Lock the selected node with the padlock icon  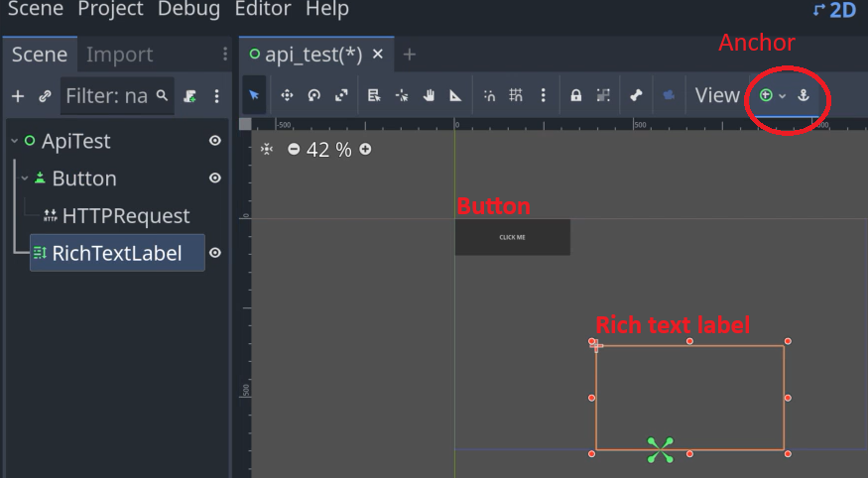point(575,95)
